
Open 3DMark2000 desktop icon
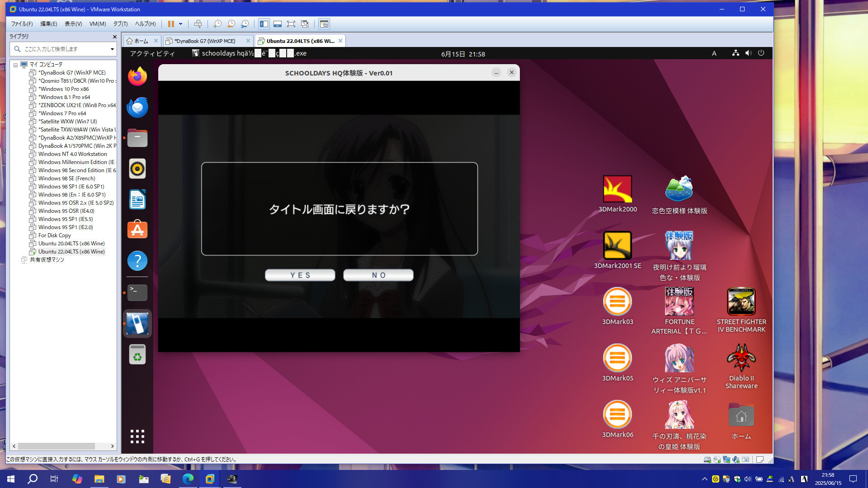click(x=618, y=193)
